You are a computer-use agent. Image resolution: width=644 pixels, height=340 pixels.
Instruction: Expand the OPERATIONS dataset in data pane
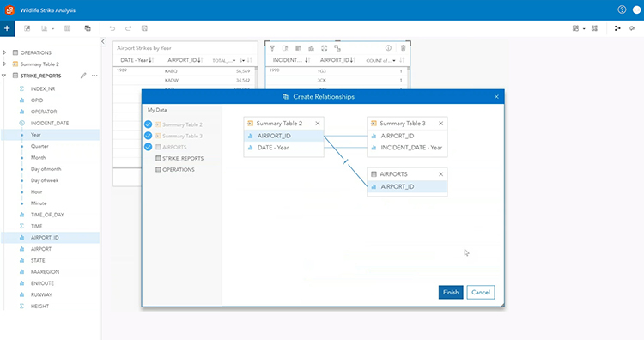tap(4, 52)
